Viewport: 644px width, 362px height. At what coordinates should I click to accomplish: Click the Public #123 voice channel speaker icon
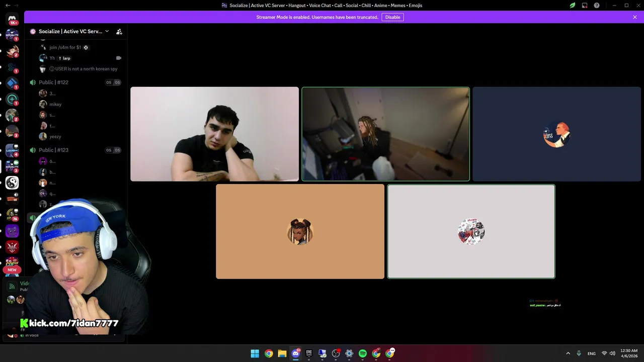(33, 150)
